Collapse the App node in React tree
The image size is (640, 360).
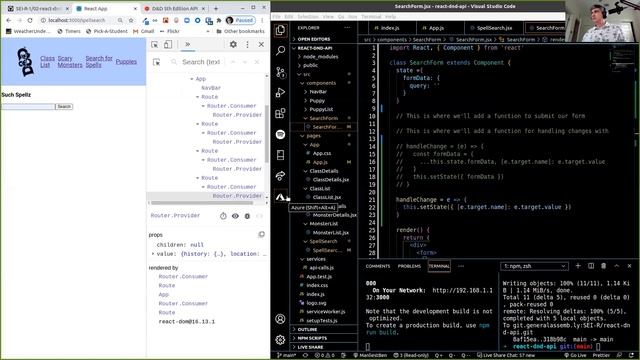click(192, 79)
